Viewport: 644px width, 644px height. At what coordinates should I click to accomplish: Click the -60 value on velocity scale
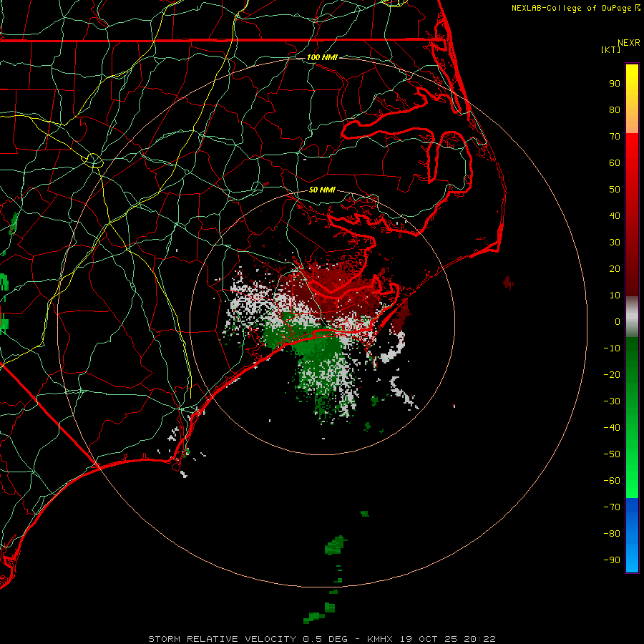(x=612, y=481)
